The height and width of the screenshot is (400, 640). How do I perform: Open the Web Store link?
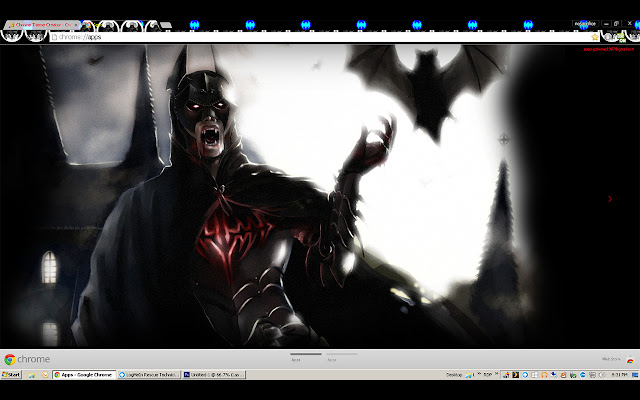point(618,359)
